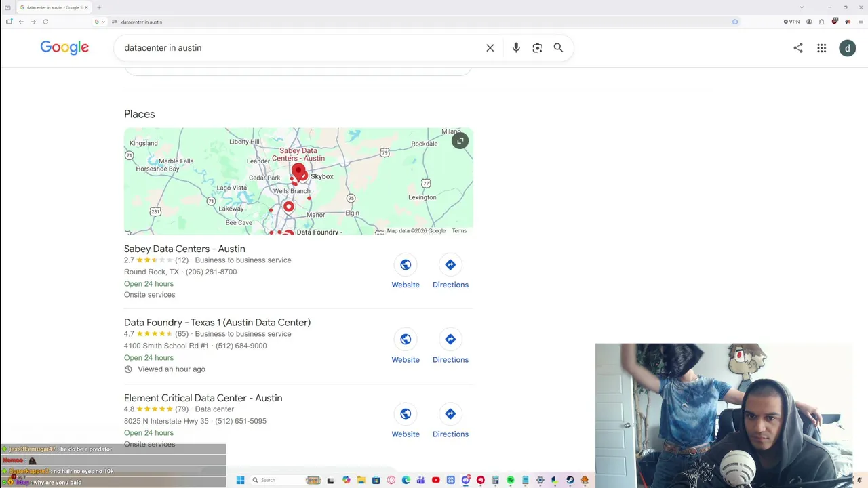Go forward in browser history

33,22
